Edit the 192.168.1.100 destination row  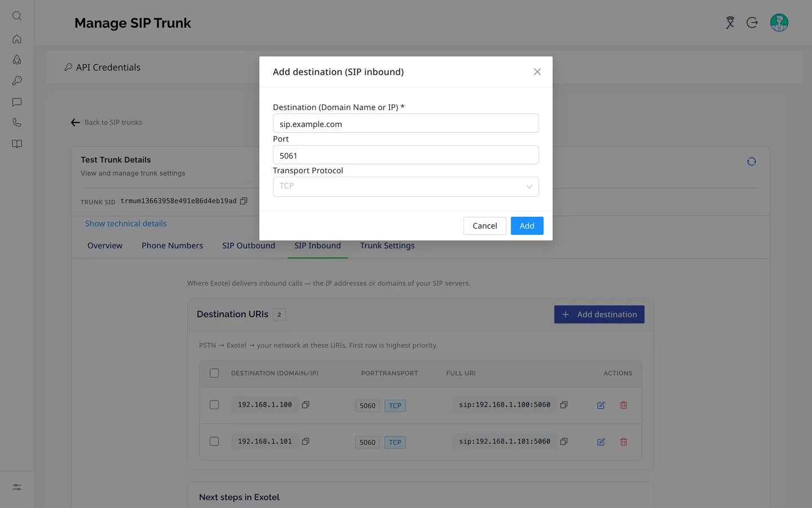coord(601,405)
